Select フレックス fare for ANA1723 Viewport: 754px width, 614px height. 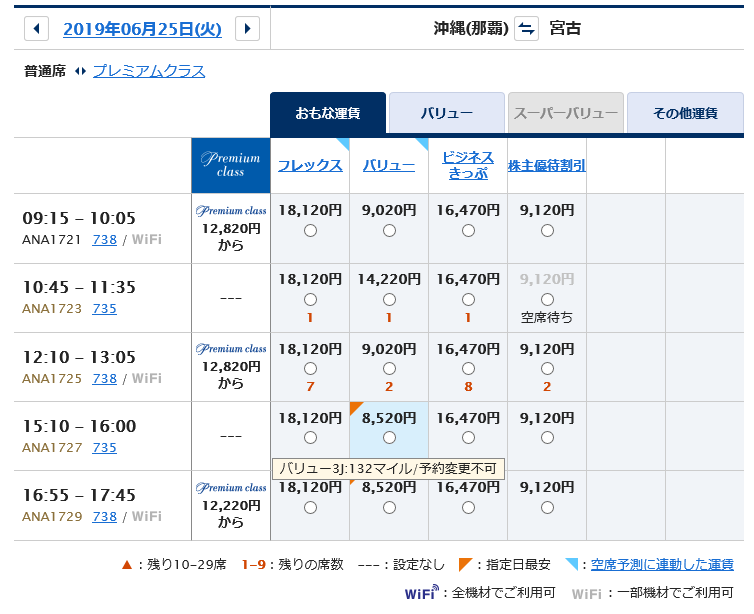pyautogui.click(x=311, y=300)
